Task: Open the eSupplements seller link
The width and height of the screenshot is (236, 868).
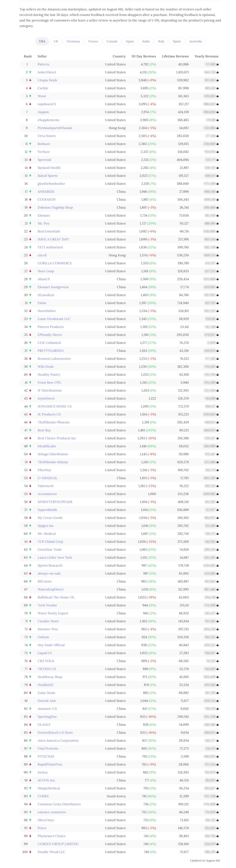Action: point(49,120)
